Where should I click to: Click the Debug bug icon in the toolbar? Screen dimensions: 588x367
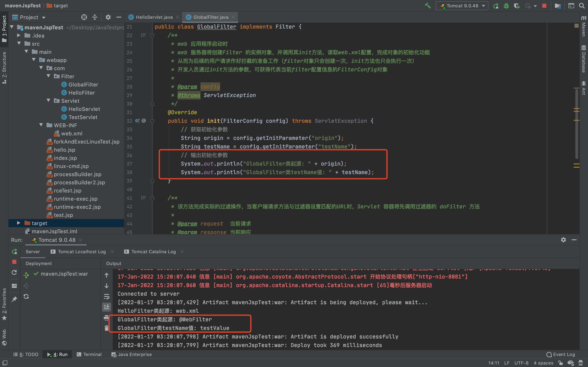click(506, 6)
